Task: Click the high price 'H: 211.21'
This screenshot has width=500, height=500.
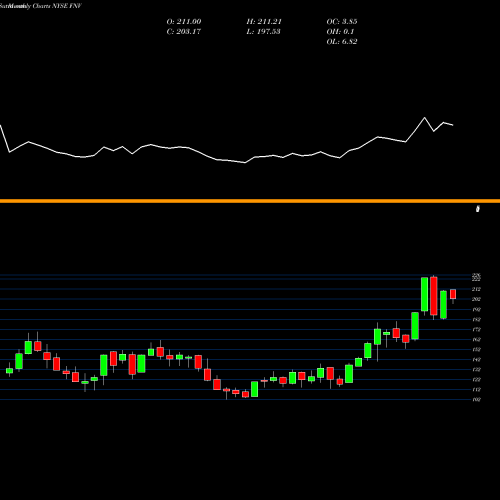Action: 264,22
